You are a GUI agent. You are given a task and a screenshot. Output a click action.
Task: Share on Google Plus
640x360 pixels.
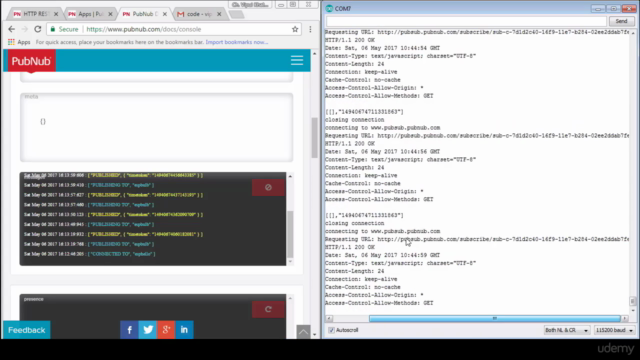(x=166, y=330)
